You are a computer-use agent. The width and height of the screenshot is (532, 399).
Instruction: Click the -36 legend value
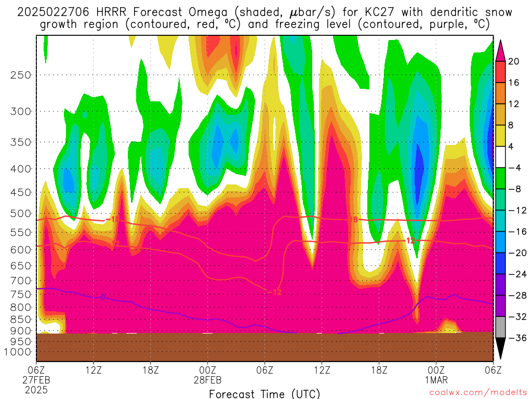point(517,338)
